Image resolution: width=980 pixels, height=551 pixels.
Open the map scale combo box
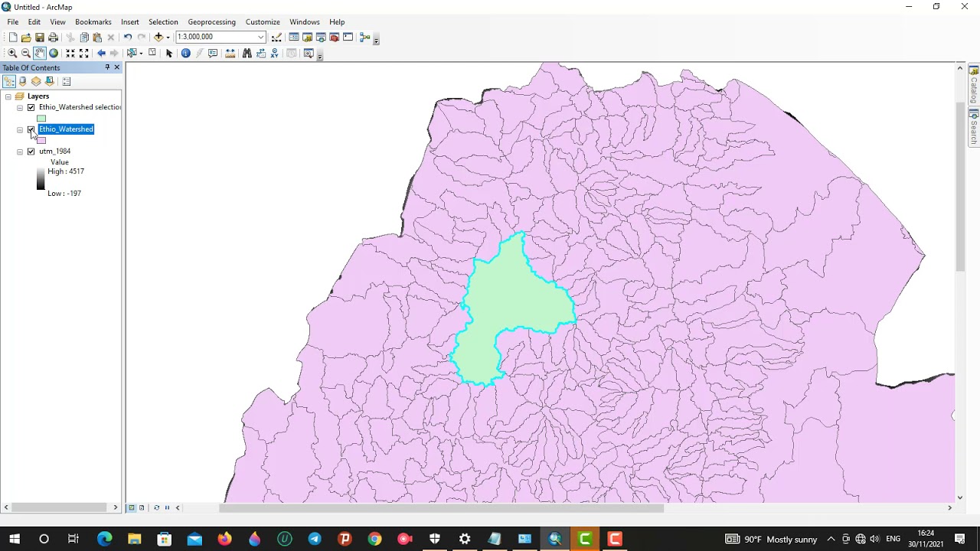(220, 37)
